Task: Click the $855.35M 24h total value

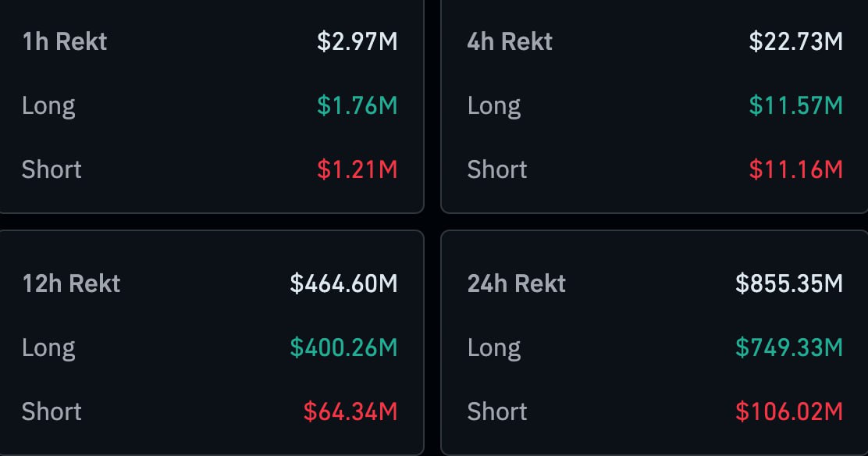Action: pos(789,283)
